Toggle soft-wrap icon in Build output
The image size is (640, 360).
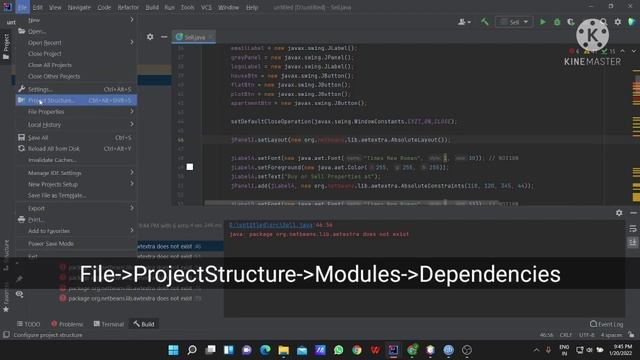point(633,229)
